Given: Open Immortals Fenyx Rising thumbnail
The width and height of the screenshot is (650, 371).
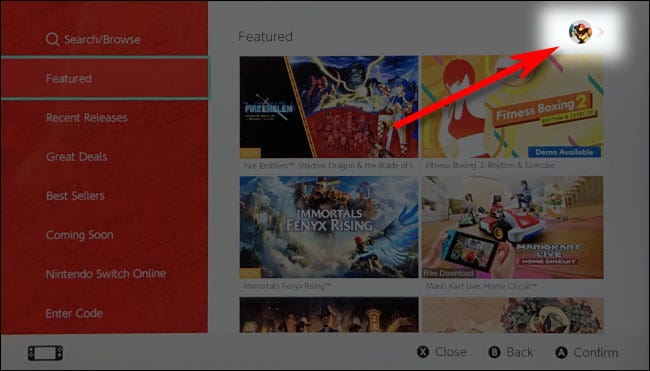Looking at the screenshot, I should (x=329, y=227).
